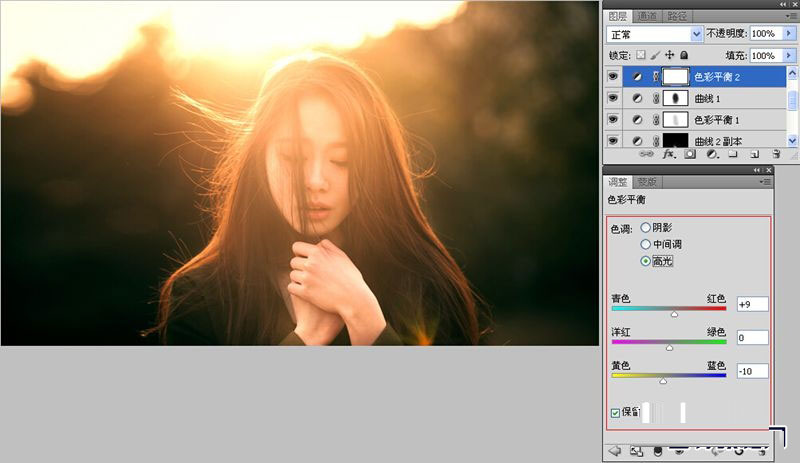Select the 曲线 1 layer mask thumbnail

(x=676, y=98)
